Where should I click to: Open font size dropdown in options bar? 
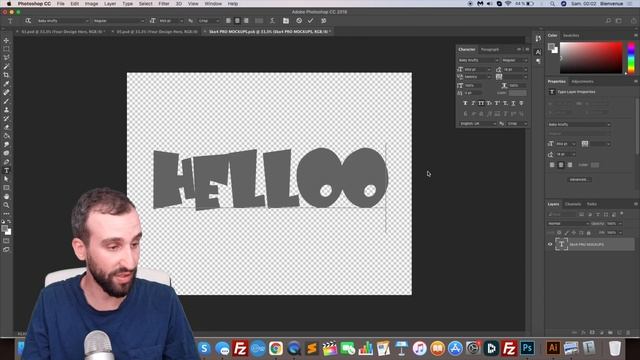click(170, 20)
